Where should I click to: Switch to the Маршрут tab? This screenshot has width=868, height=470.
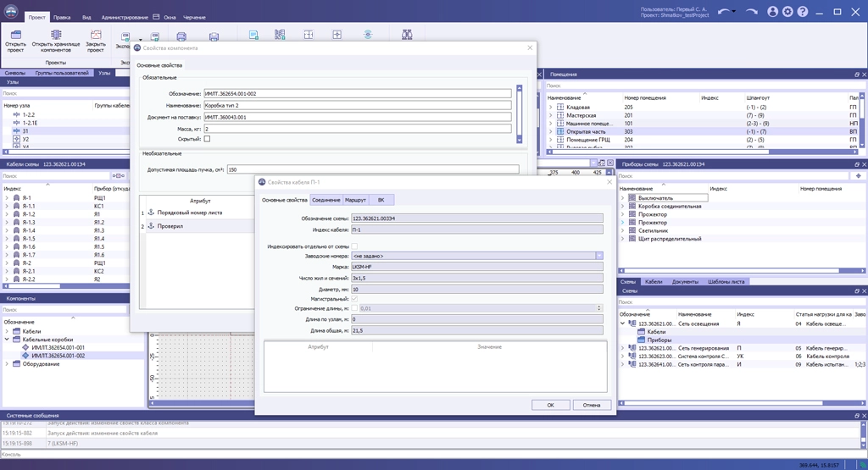click(x=355, y=200)
